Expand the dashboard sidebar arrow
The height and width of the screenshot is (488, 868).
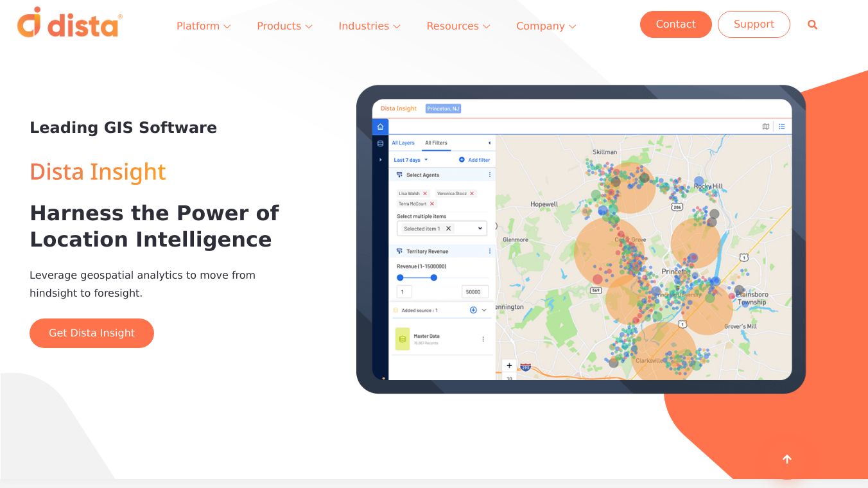tap(380, 159)
